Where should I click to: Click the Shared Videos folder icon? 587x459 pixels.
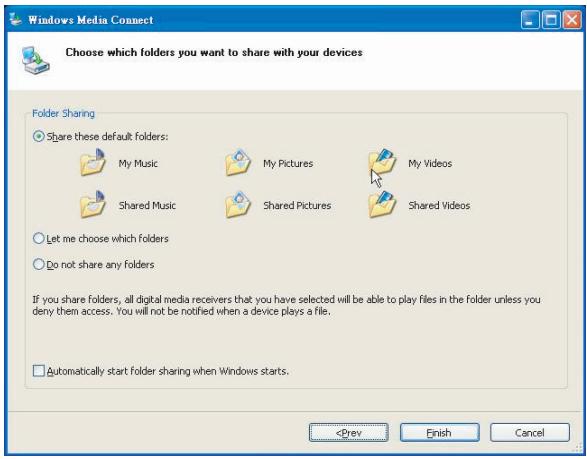[382, 204]
